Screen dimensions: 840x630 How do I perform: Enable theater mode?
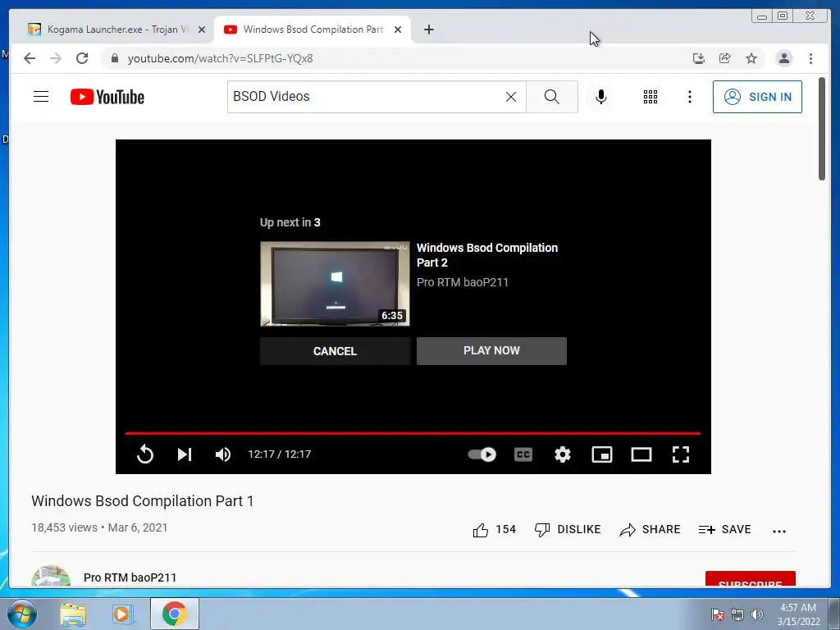pyautogui.click(x=641, y=454)
